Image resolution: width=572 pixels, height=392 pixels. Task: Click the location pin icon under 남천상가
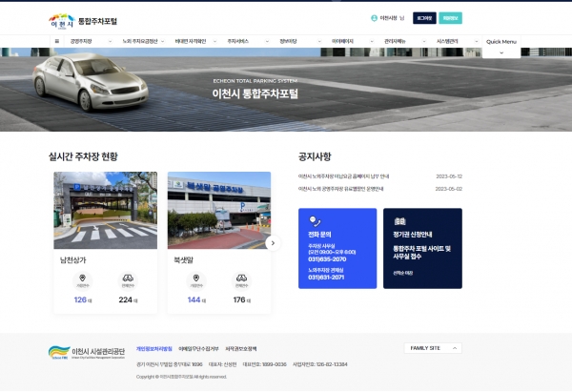(82, 279)
